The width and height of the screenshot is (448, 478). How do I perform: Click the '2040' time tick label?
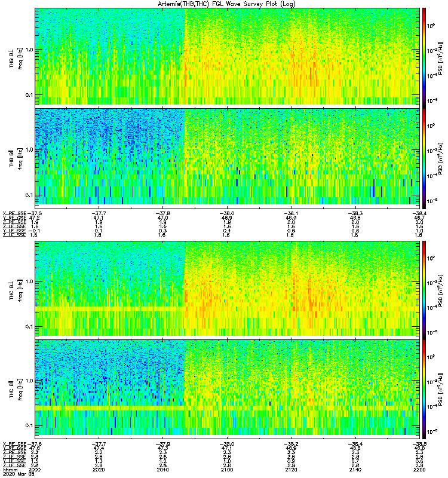162,470
